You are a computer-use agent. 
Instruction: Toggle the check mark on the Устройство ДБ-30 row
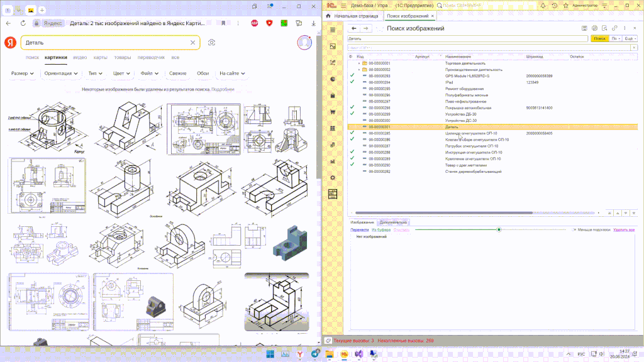352,114
